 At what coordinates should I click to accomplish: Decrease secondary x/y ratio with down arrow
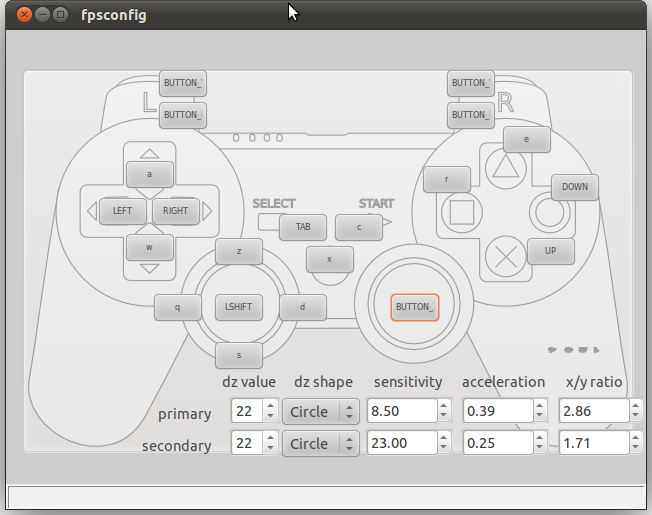point(635,448)
